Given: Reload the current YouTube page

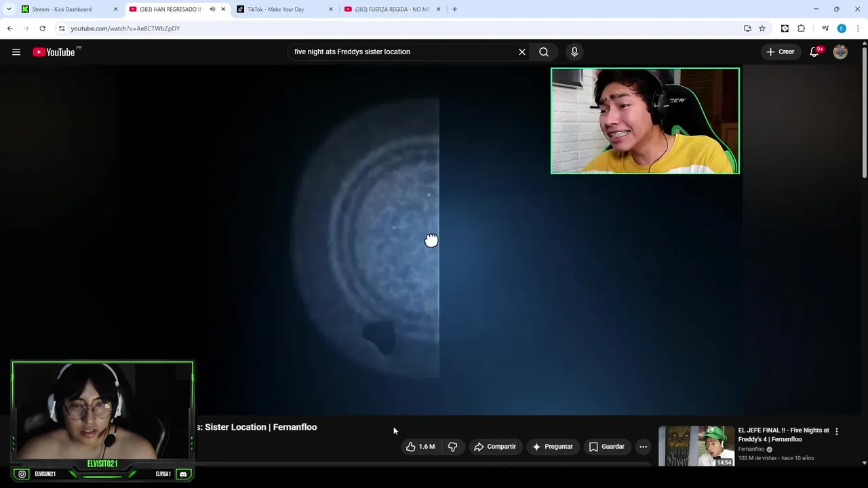Looking at the screenshot, I should click(x=42, y=28).
